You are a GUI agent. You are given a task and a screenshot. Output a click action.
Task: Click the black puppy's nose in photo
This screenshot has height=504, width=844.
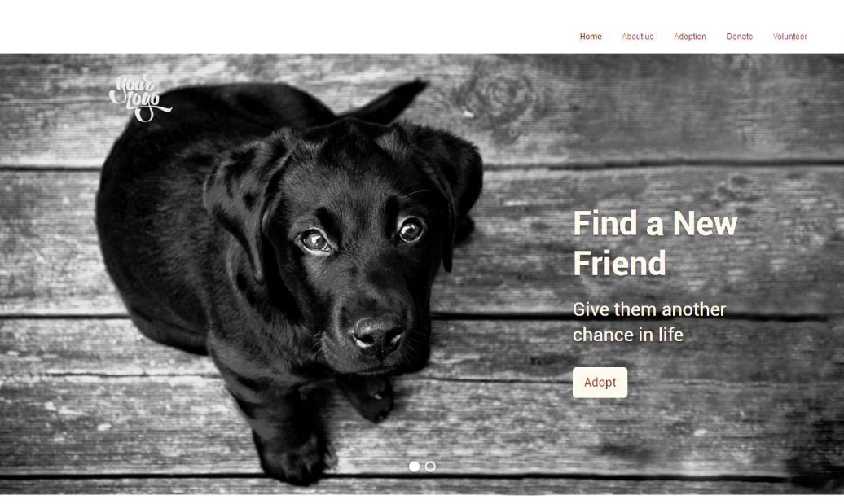[377, 334]
